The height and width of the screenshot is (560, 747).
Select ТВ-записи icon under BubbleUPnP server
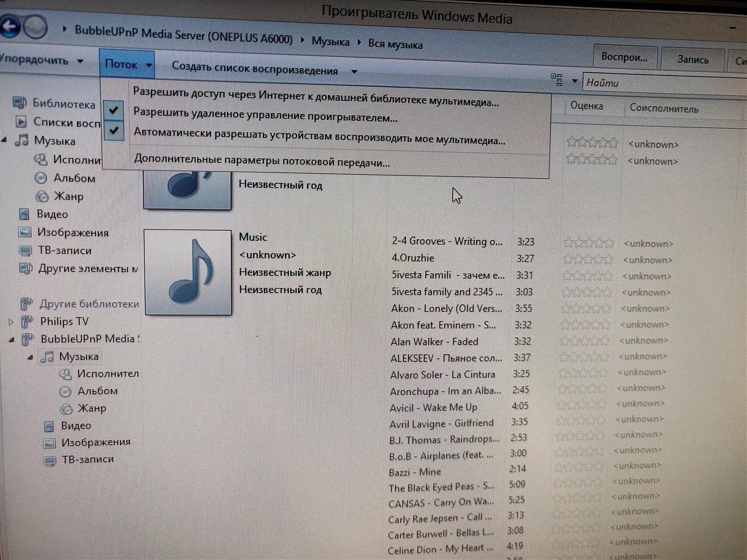coord(50,460)
